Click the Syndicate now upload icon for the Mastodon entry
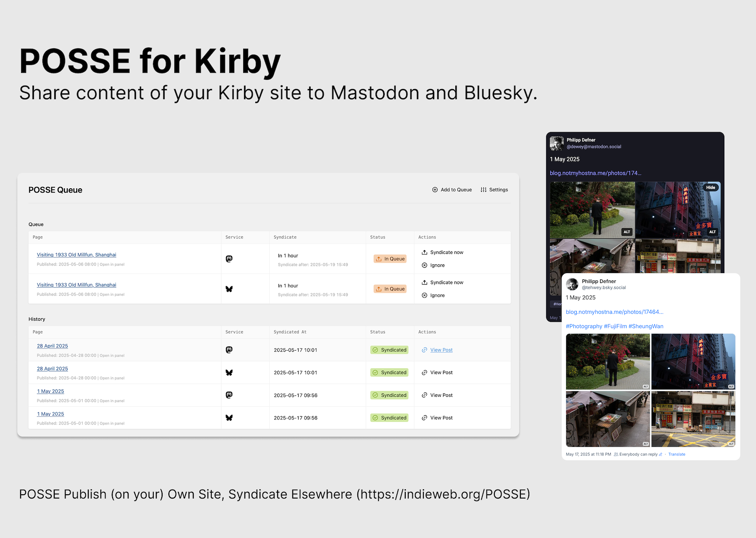The width and height of the screenshot is (756, 538). click(x=425, y=252)
